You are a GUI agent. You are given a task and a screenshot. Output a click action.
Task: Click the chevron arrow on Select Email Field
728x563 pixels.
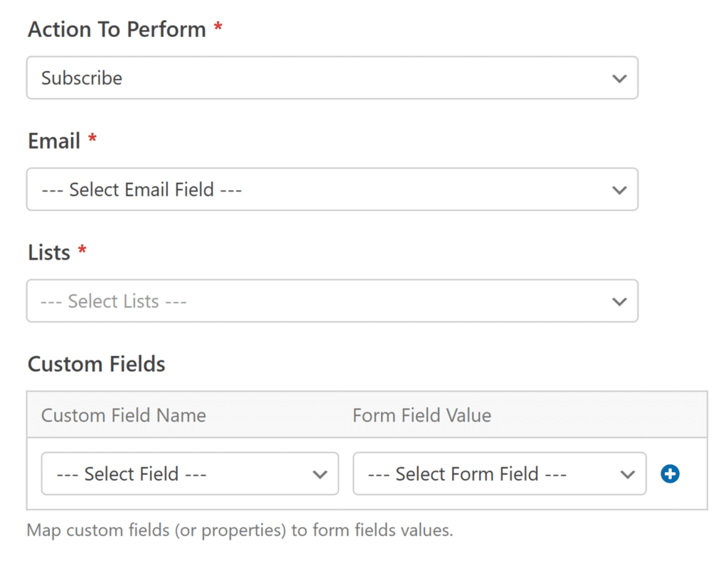click(x=619, y=190)
